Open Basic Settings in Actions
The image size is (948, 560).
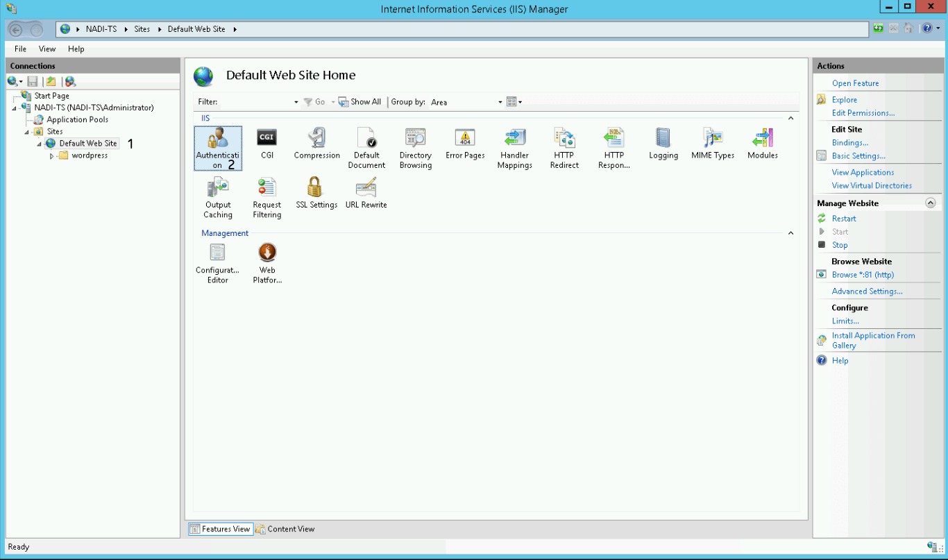[858, 156]
